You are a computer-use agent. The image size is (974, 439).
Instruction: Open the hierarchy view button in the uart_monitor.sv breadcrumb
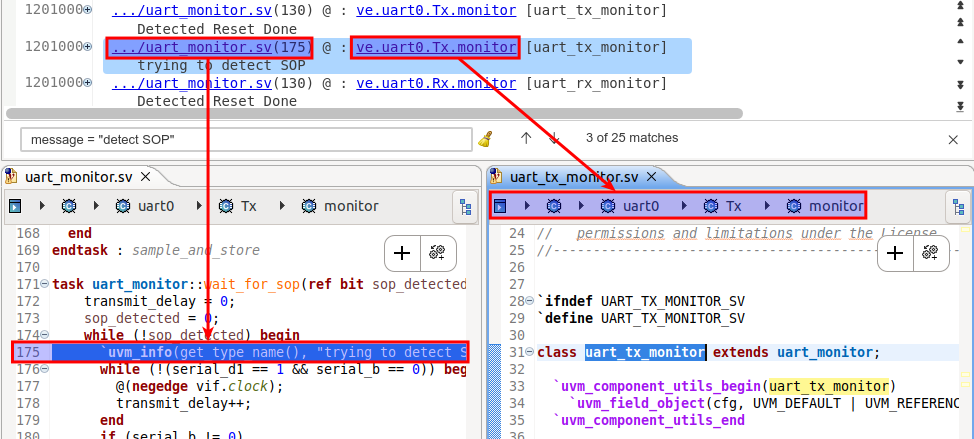465,207
